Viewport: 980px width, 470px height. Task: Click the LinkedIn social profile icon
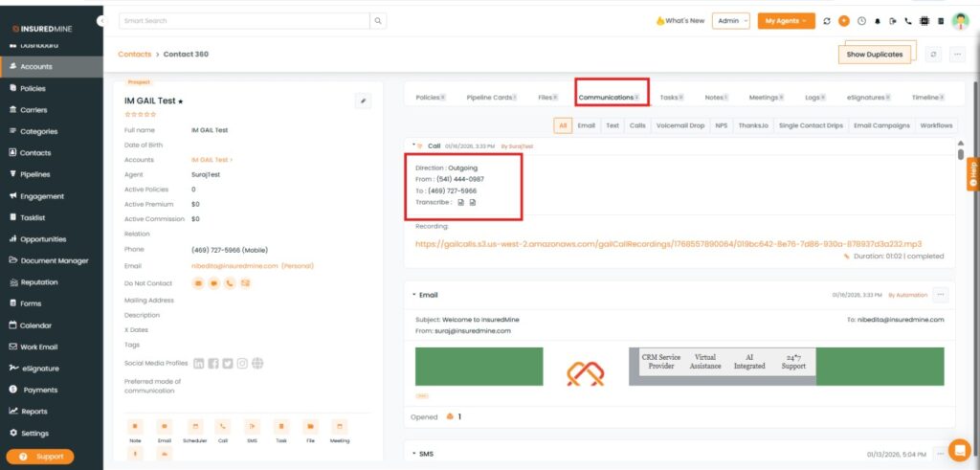pyautogui.click(x=199, y=363)
